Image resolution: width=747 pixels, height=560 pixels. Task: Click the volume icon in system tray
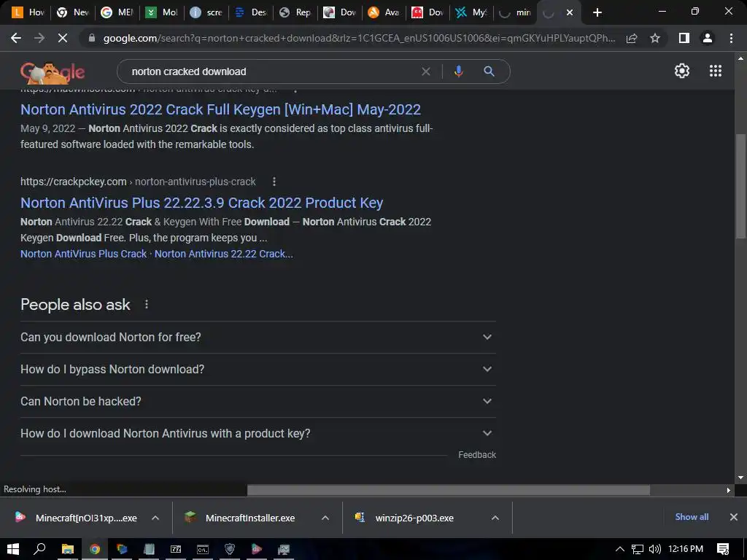[x=655, y=549]
